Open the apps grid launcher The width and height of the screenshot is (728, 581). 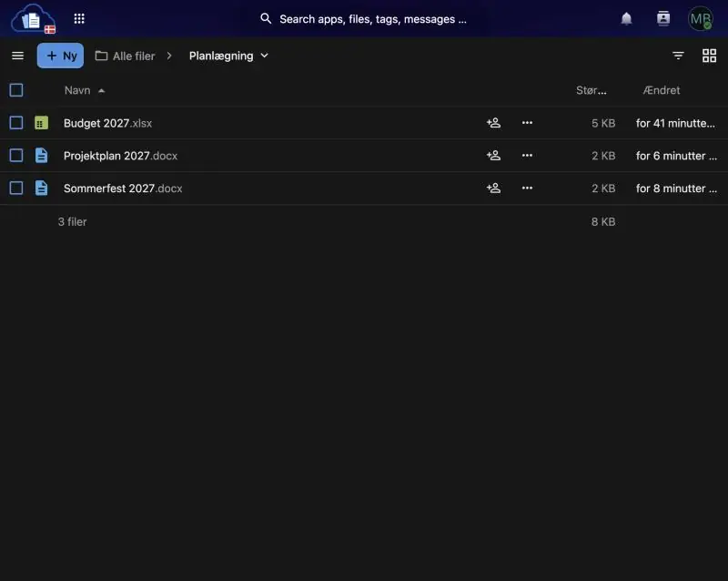79,18
